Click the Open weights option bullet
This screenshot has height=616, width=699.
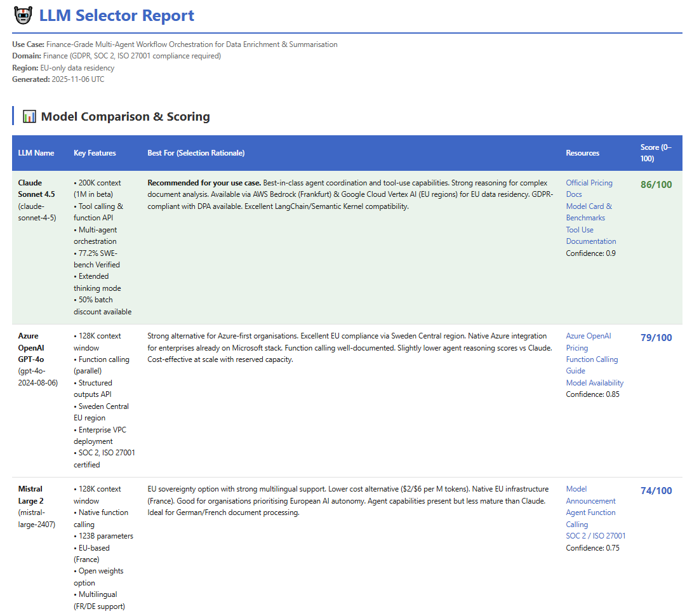point(98,577)
